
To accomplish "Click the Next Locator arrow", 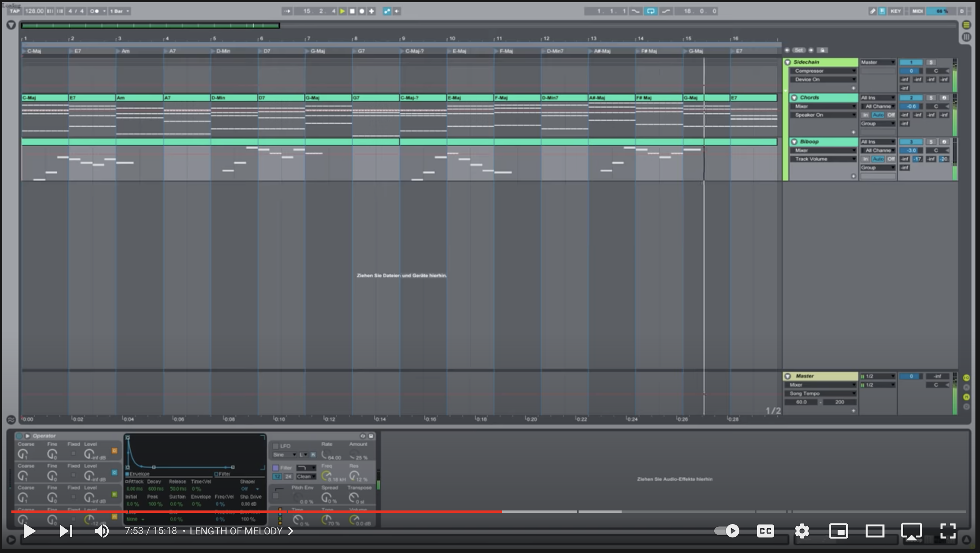I will [x=811, y=50].
